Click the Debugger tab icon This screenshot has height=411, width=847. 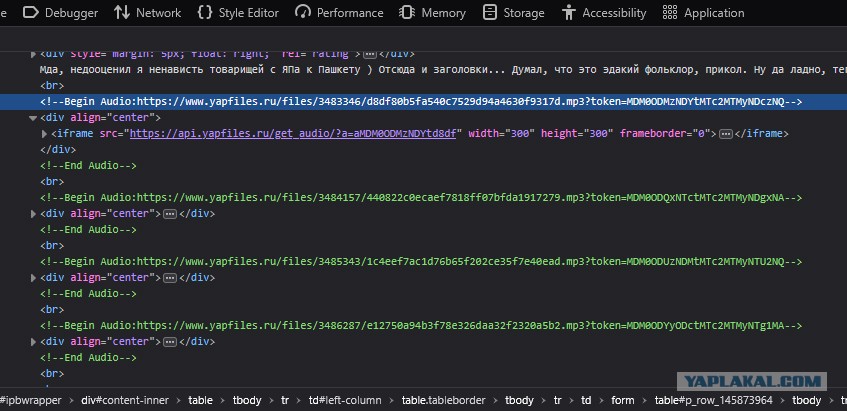31,13
